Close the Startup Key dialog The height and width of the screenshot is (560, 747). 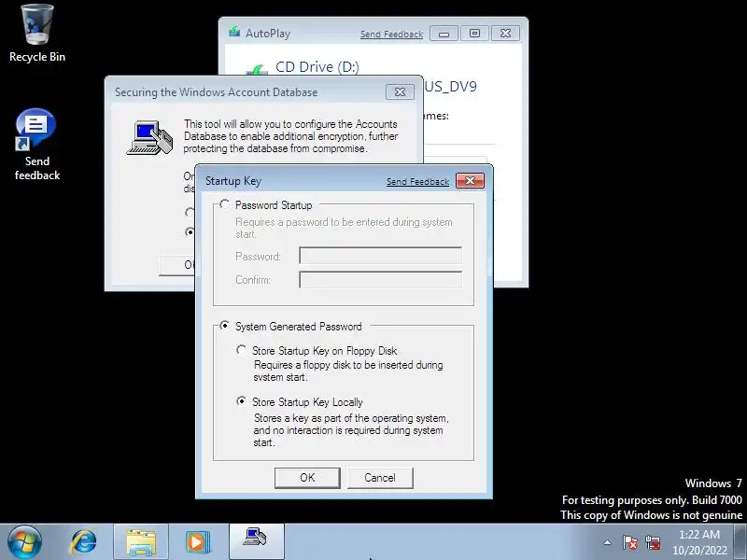[470, 180]
